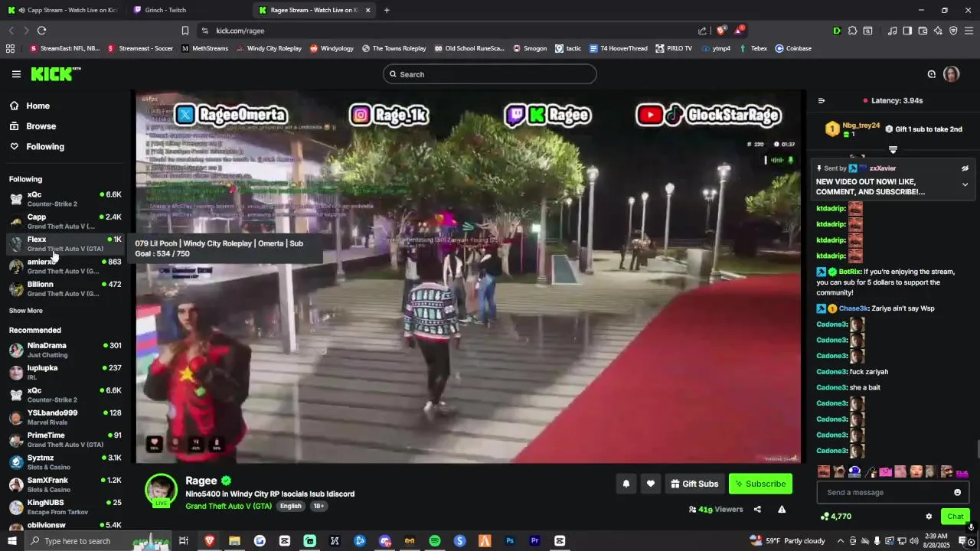Open the 59°F weather widget

788,541
